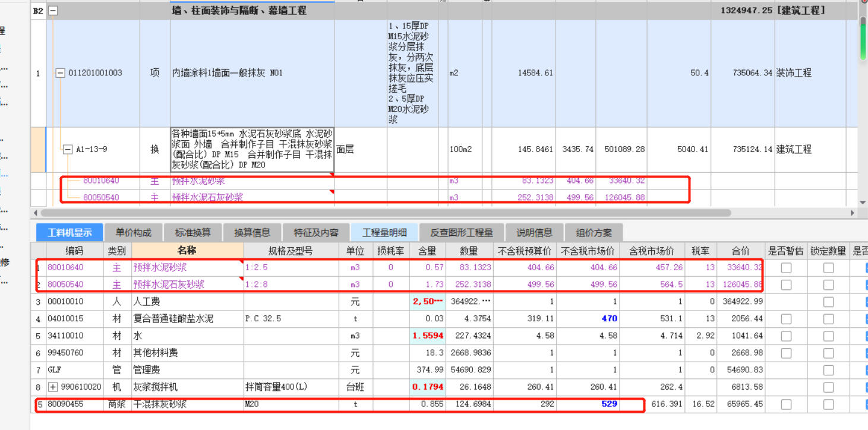Collapse the A1-13-9 quota node
This screenshot has height=430, width=868.
coord(68,149)
